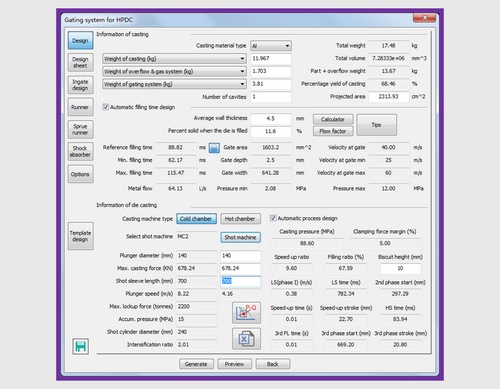Click the Flow factor button
This screenshot has width=500, height=389.
coord(333,131)
